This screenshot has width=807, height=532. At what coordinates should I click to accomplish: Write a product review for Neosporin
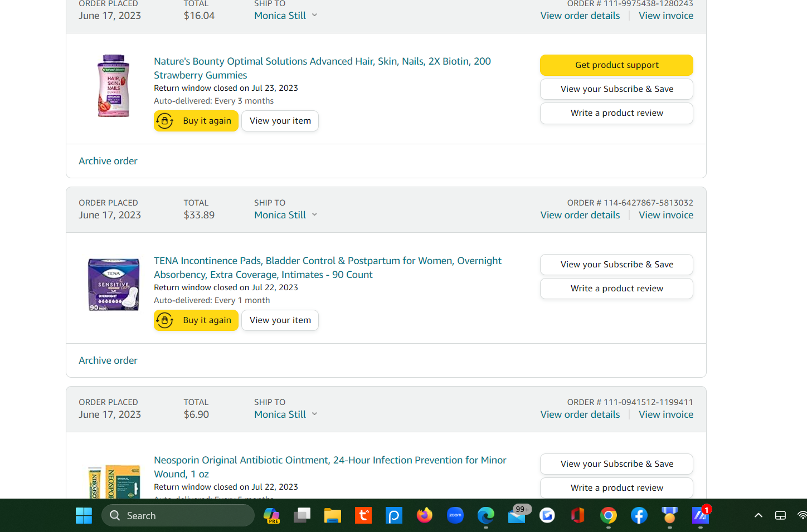click(x=616, y=488)
